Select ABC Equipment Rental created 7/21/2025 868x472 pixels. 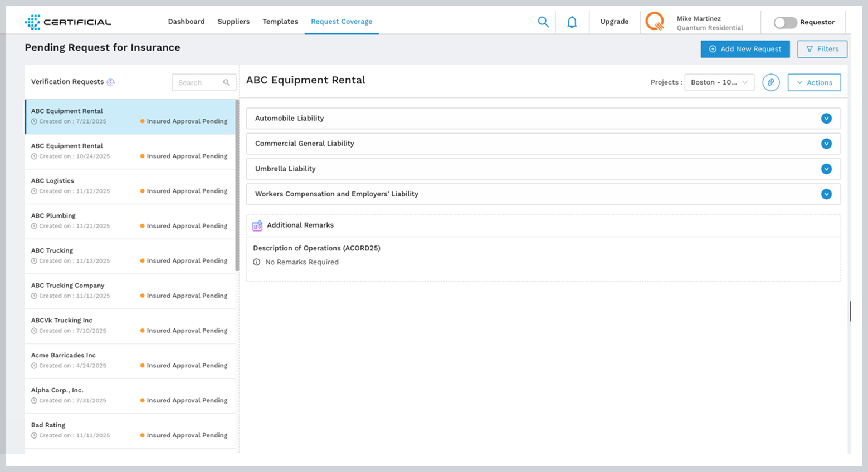[130, 116]
